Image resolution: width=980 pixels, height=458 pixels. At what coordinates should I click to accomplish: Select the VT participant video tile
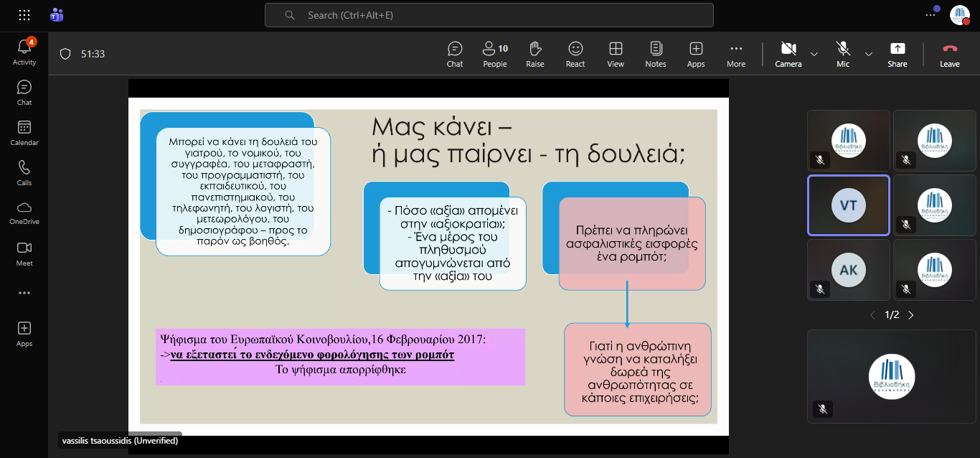pos(848,205)
